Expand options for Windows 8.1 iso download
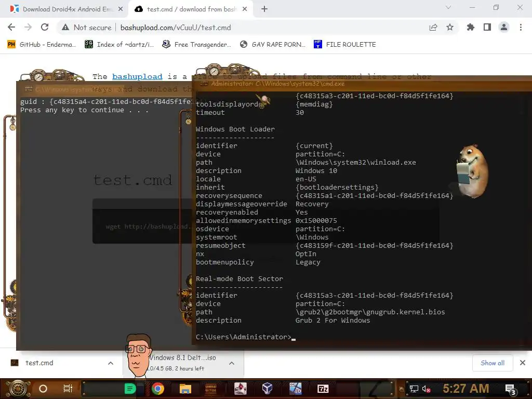 point(232,363)
